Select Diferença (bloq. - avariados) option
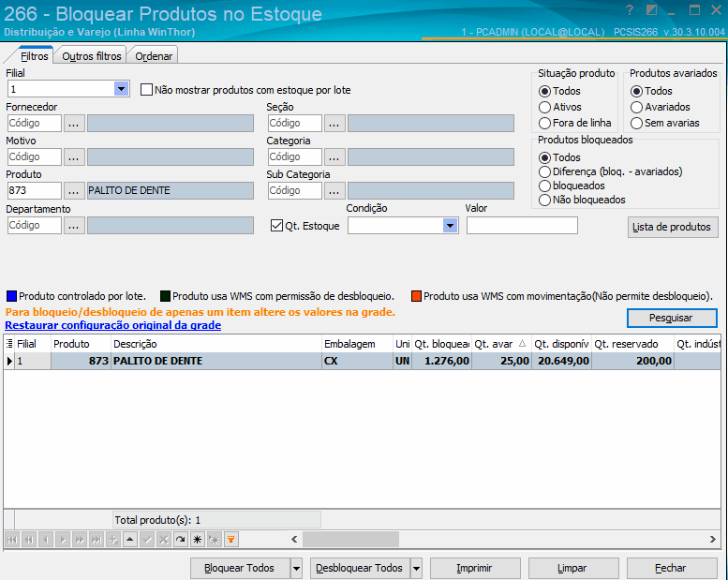 tap(544, 171)
